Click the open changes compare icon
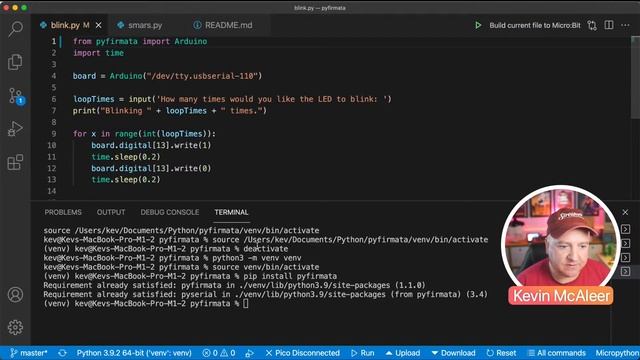 pyautogui.click(x=592, y=25)
